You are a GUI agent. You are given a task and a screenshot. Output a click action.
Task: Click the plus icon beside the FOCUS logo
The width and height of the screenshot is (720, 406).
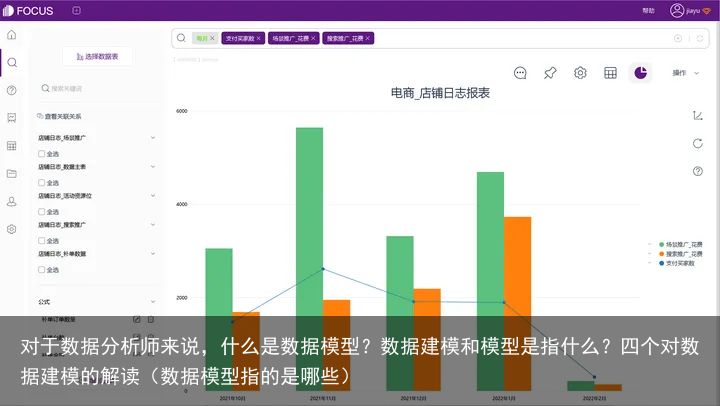coord(77,11)
